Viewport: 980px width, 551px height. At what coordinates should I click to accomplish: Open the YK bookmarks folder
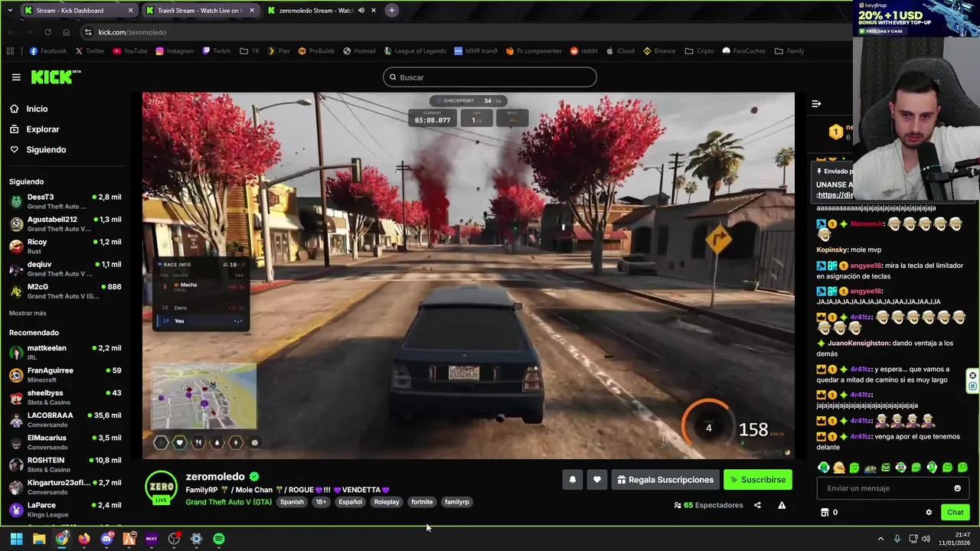[x=249, y=51]
